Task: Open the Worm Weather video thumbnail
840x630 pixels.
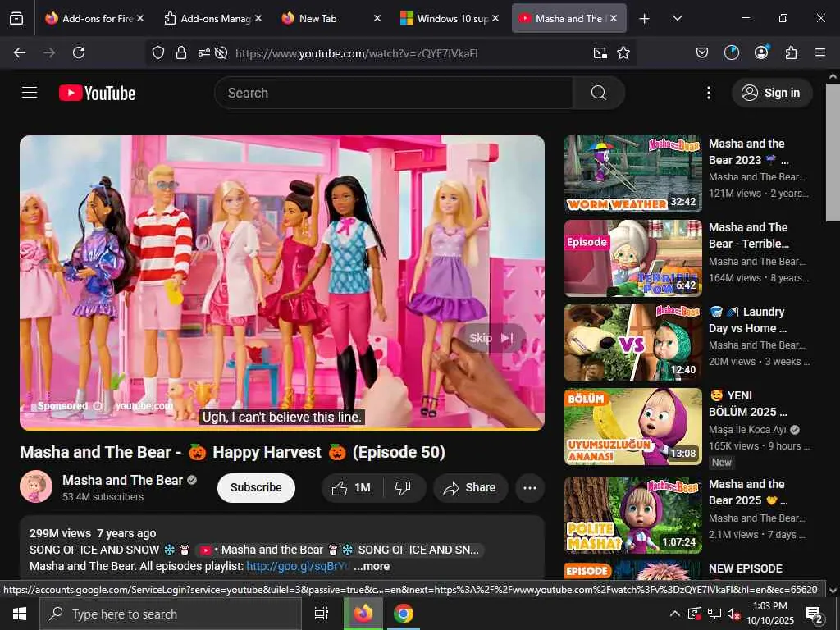Action: (632, 174)
